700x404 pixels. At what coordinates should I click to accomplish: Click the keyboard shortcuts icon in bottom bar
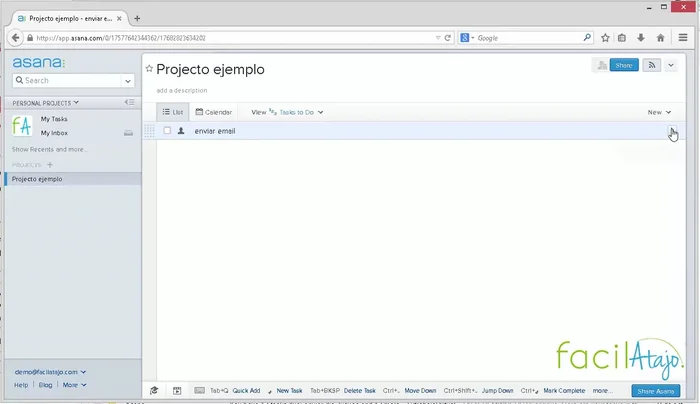200,391
